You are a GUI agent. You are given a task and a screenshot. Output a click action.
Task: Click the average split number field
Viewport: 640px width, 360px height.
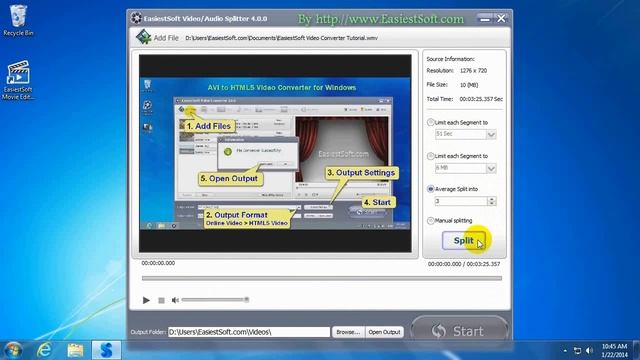[461, 201]
